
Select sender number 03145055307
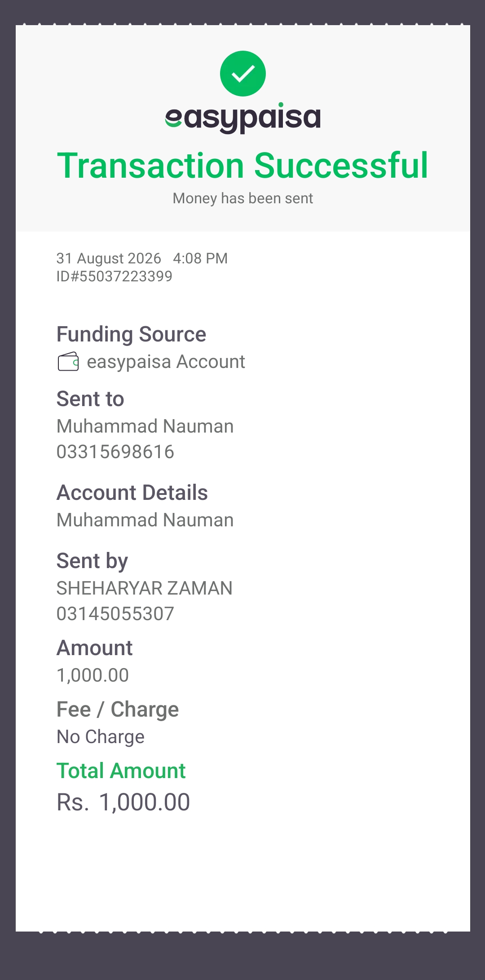coord(115,614)
